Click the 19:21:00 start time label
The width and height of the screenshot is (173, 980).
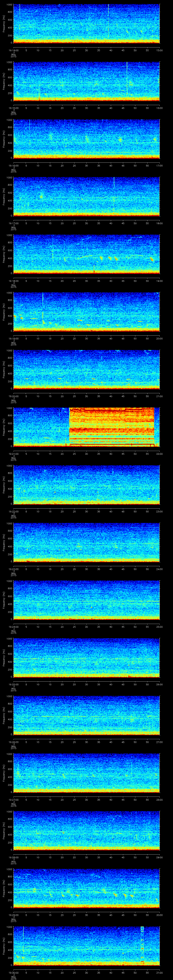click(x=13, y=454)
